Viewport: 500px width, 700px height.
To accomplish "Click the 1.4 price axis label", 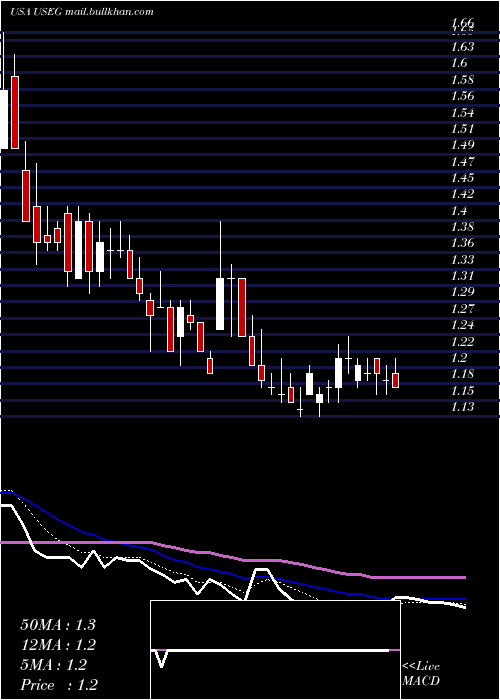I will (459, 210).
